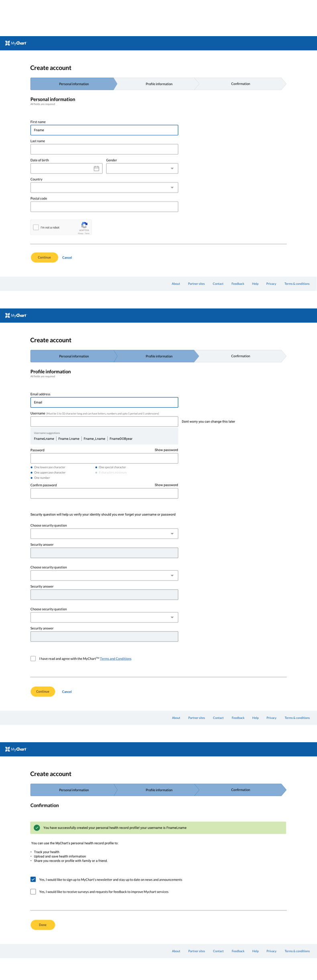Click Show password above Confirm password field
317x980 pixels.
coord(166,485)
